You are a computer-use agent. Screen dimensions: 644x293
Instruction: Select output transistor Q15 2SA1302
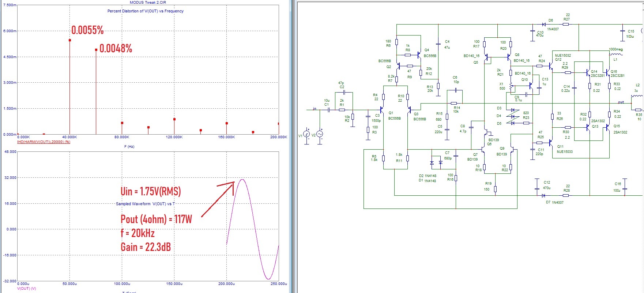pyautogui.click(x=608, y=127)
